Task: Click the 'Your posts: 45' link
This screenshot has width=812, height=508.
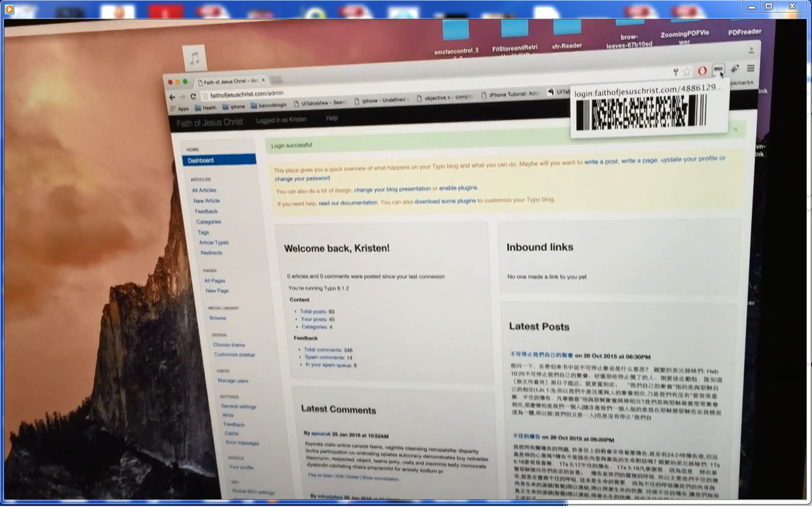Action: coord(318,319)
